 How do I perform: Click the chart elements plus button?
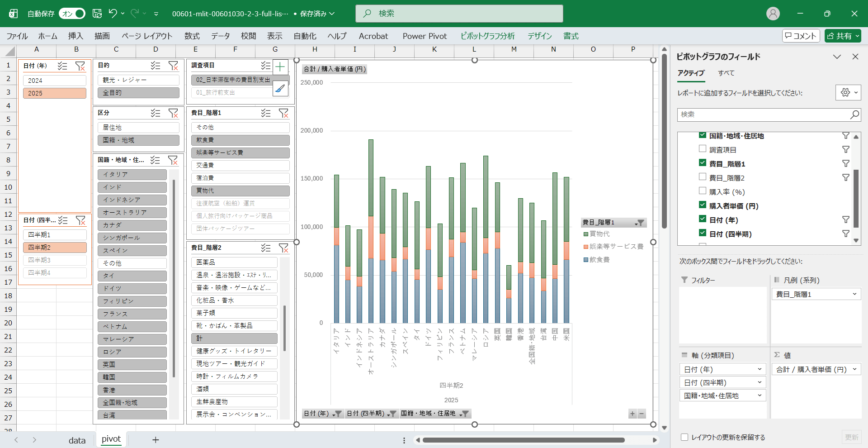[280, 67]
